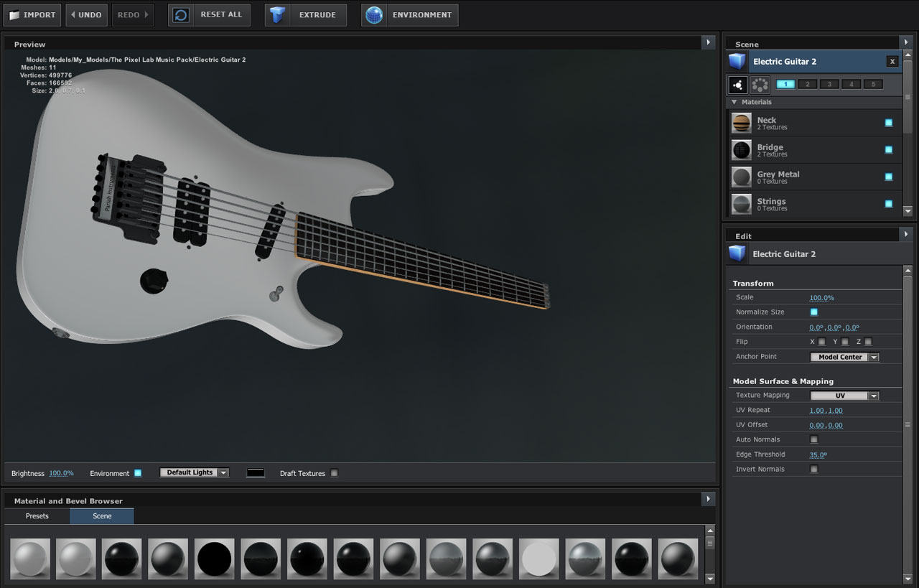This screenshot has height=588, width=919.
Task: Toggle the Strings material visibility checkbox
Action: (x=888, y=204)
